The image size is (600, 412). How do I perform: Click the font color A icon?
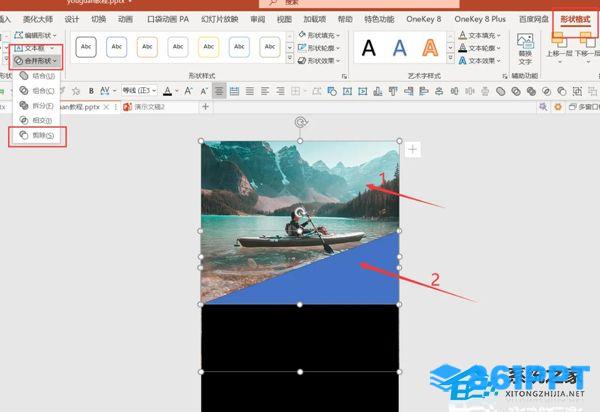coord(167,91)
